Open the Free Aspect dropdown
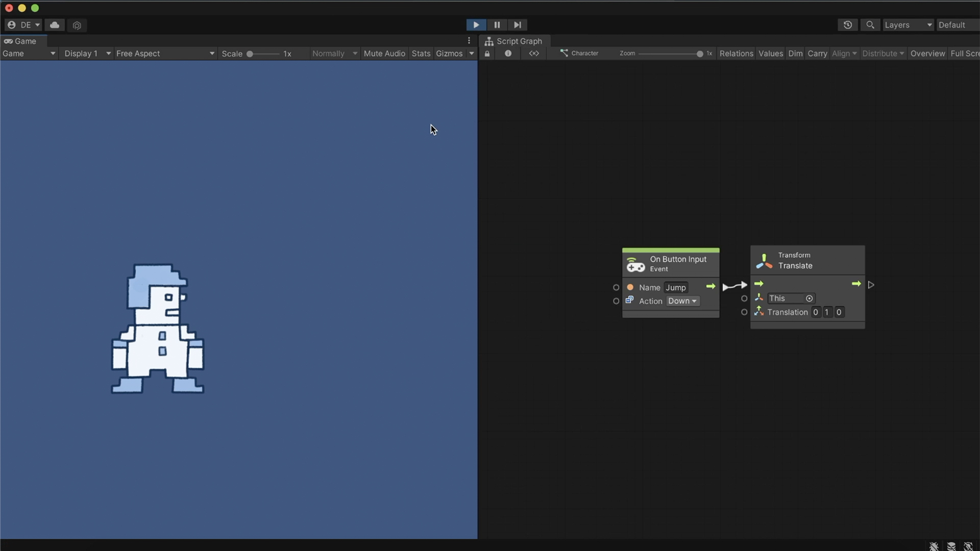 [x=165, y=53]
